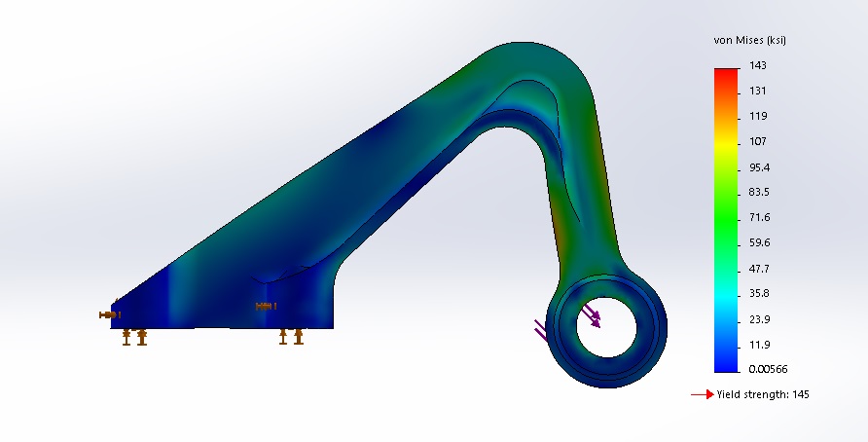Click the legend value 131
The image size is (868, 442).
point(758,91)
